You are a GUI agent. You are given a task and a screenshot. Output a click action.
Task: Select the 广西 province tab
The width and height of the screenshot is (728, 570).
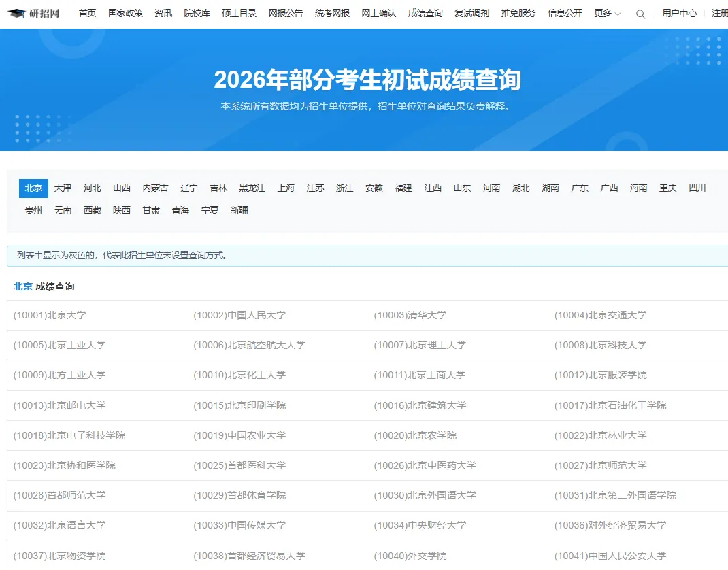(609, 188)
